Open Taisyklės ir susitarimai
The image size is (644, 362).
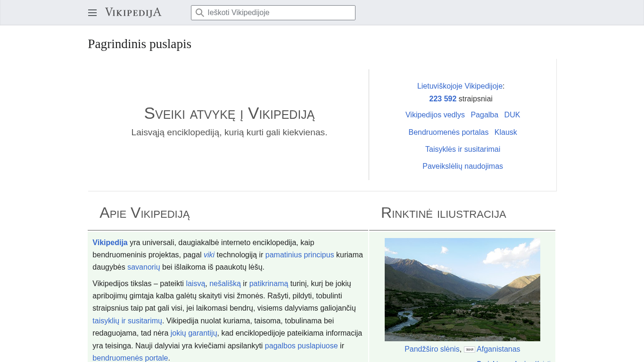tap(462, 149)
